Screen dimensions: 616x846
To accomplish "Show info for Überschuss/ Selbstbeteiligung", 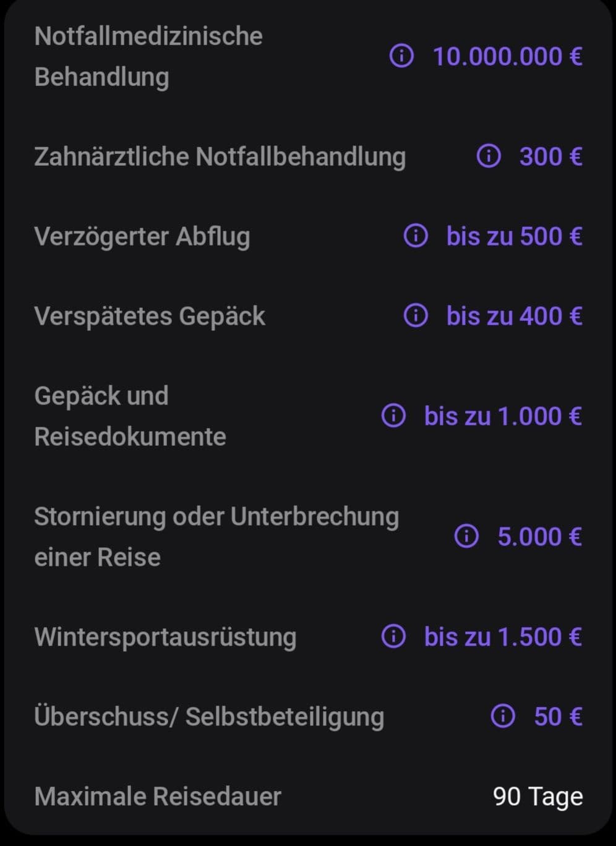I will (x=503, y=716).
